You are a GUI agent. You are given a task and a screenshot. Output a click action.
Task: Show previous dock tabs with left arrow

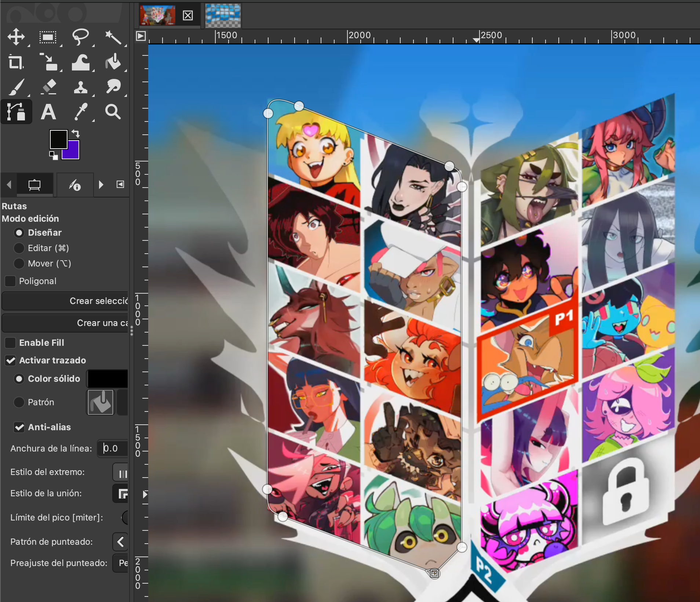click(9, 184)
